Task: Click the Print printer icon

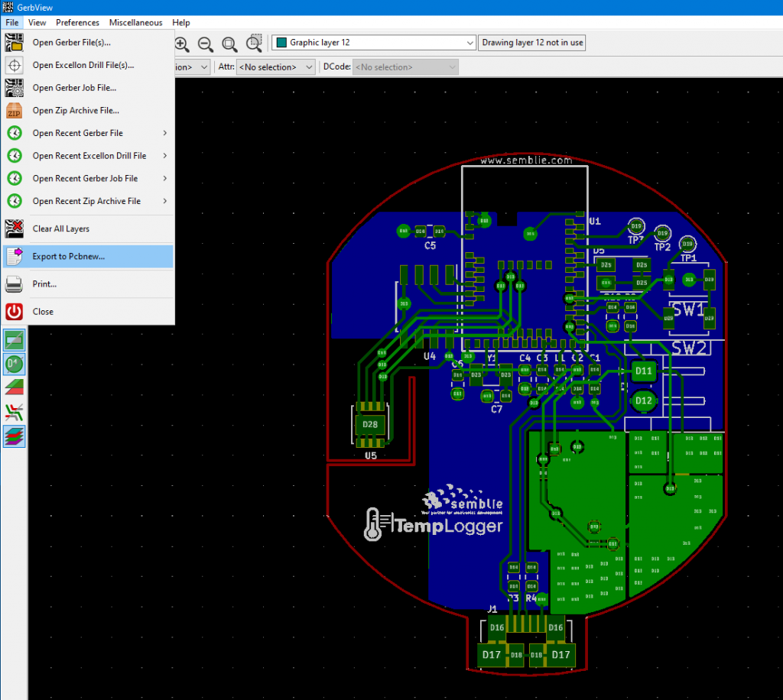Action: [x=15, y=284]
